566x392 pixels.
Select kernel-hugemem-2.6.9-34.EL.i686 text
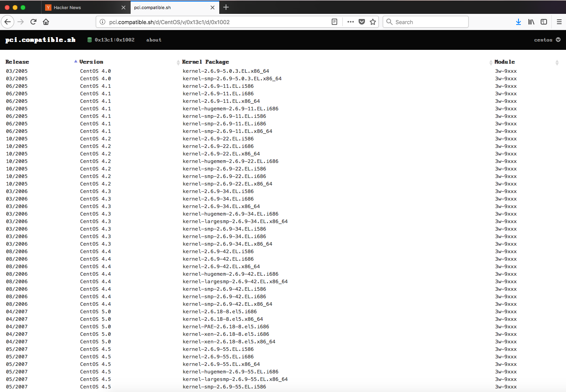pos(230,214)
